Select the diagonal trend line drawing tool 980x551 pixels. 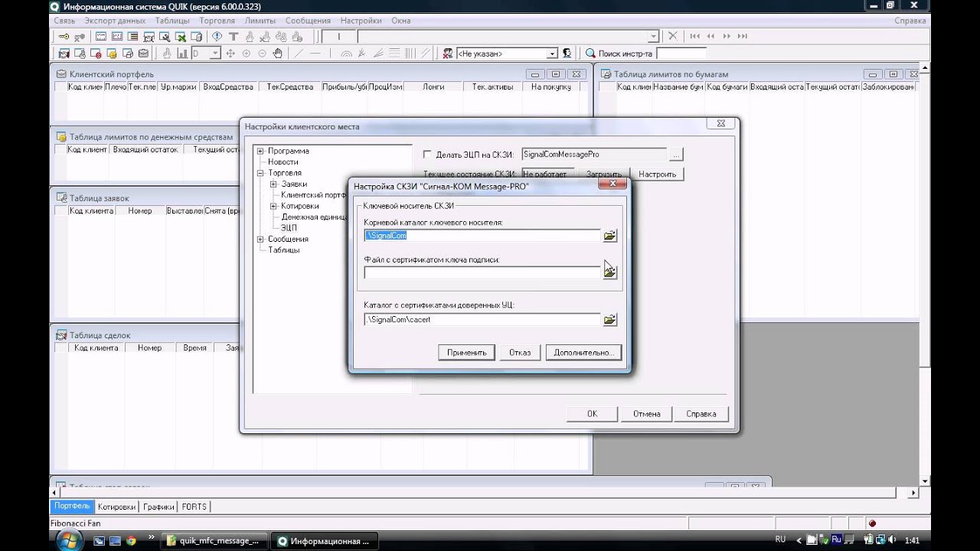click(299, 54)
